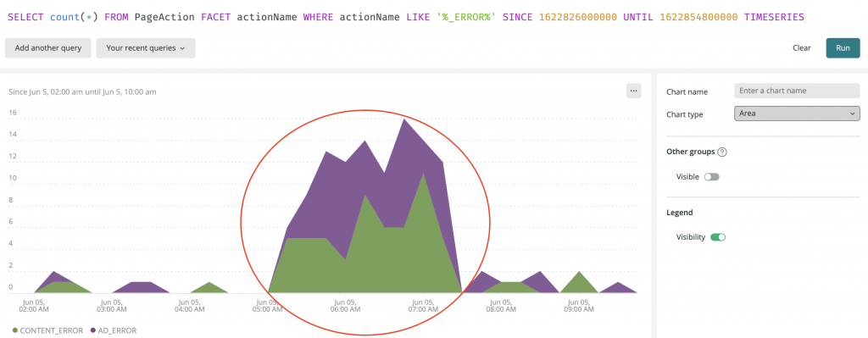Turn off Legend Visibility switch
Viewport: 868px width, 338px height.
tap(718, 237)
